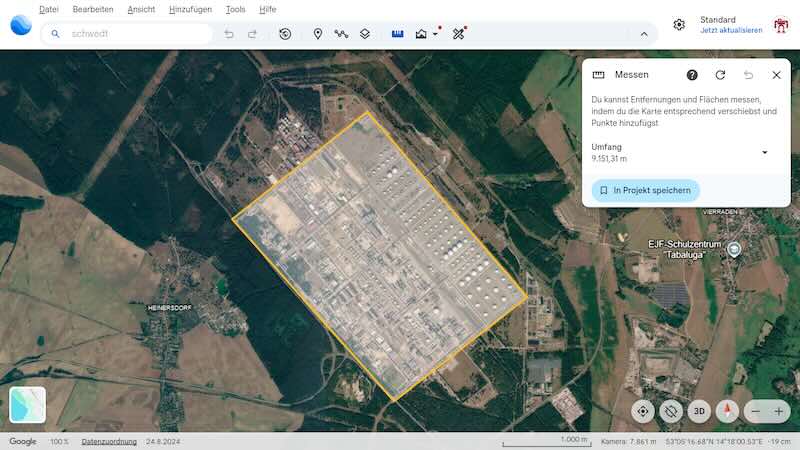Open settings gear icon
The image size is (800, 450).
point(679,24)
